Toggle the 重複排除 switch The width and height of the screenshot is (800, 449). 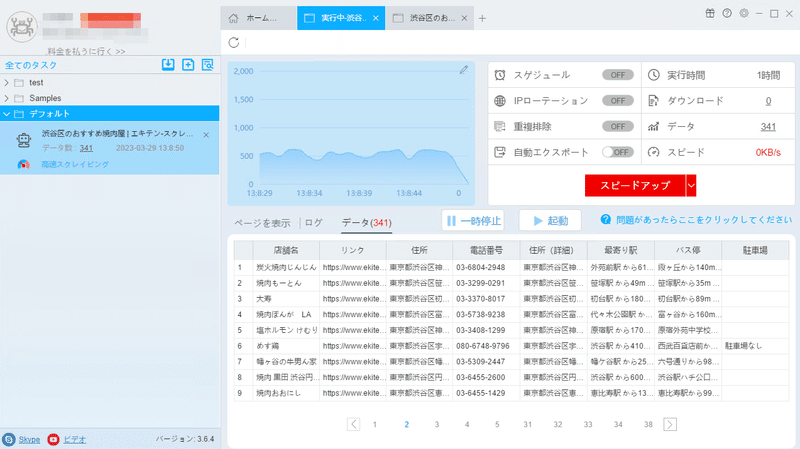pos(618,126)
